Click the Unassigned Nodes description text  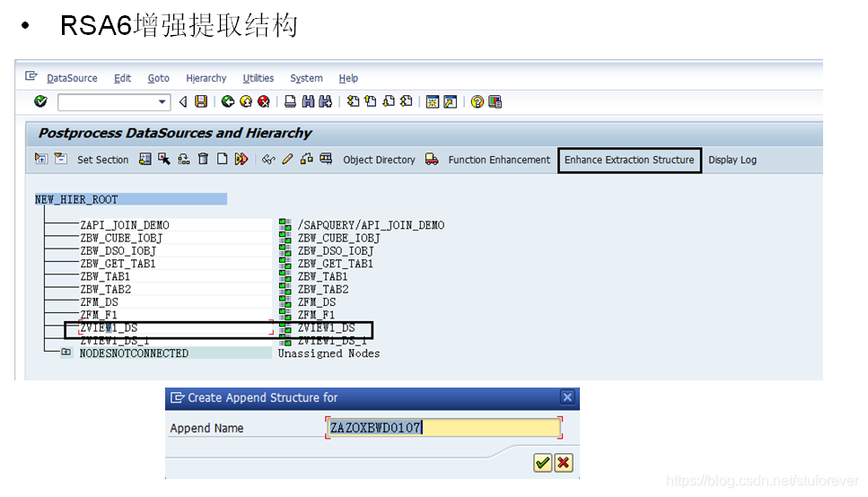[329, 353]
